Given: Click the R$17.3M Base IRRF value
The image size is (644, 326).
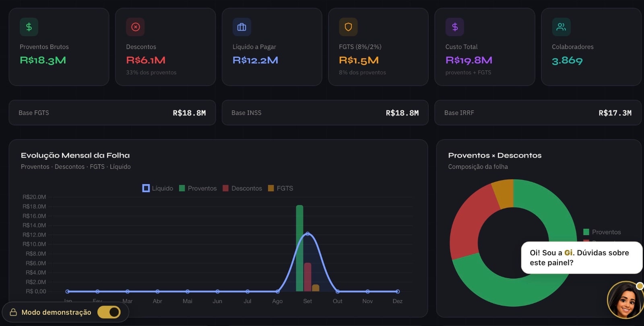Looking at the screenshot, I should pyautogui.click(x=615, y=113).
